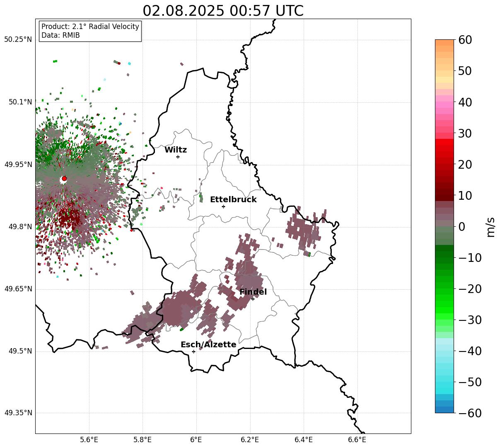The height and width of the screenshot is (448, 500).
Task: Click the red radar location marker dot
Action: tap(64, 178)
